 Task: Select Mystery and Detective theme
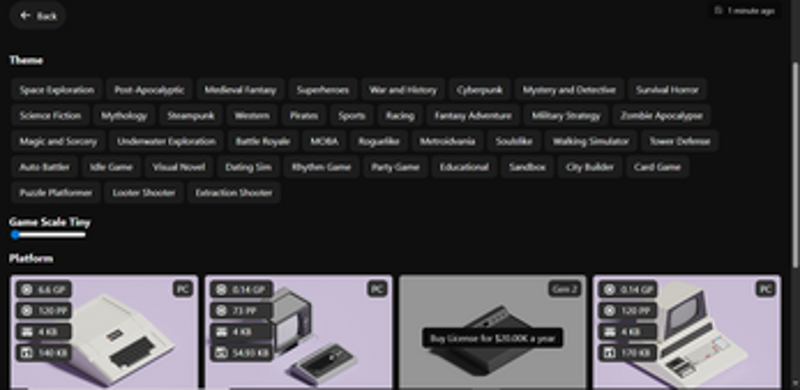point(569,90)
